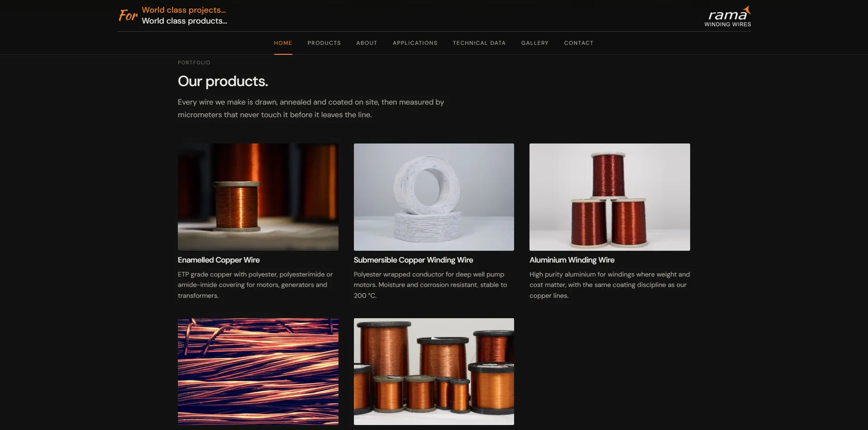The height and width of the screenshot is (430, 868).
Task: Click the 'For World class projects' tagline
Action: [x=173, y=15]
